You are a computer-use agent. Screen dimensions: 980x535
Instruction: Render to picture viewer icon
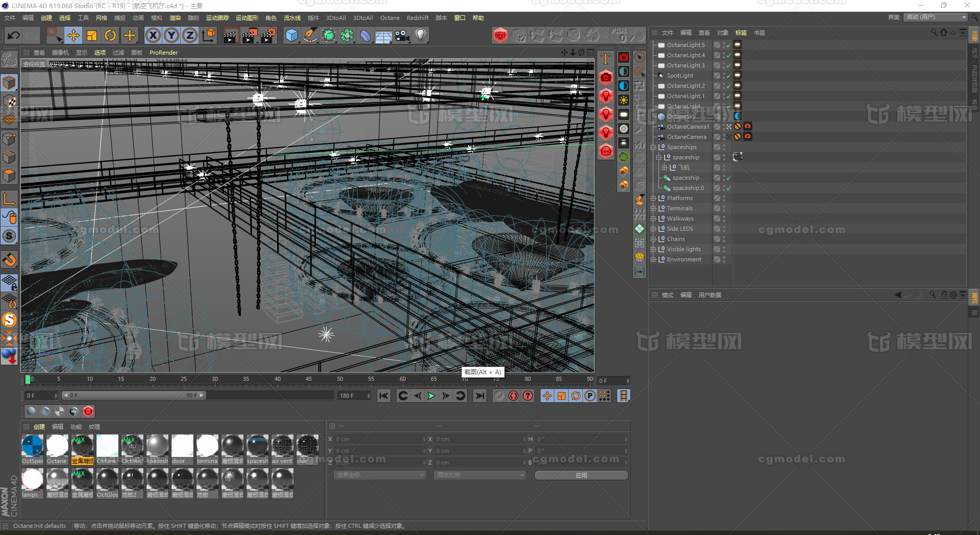pyautogui.click(x=250, y=35)
